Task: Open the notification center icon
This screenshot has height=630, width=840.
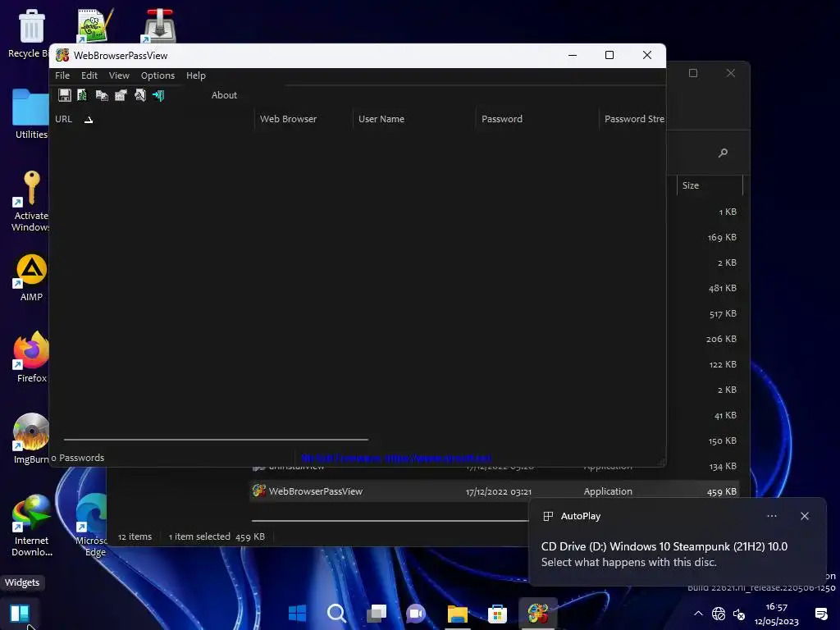Action: (x=821, y=614)
